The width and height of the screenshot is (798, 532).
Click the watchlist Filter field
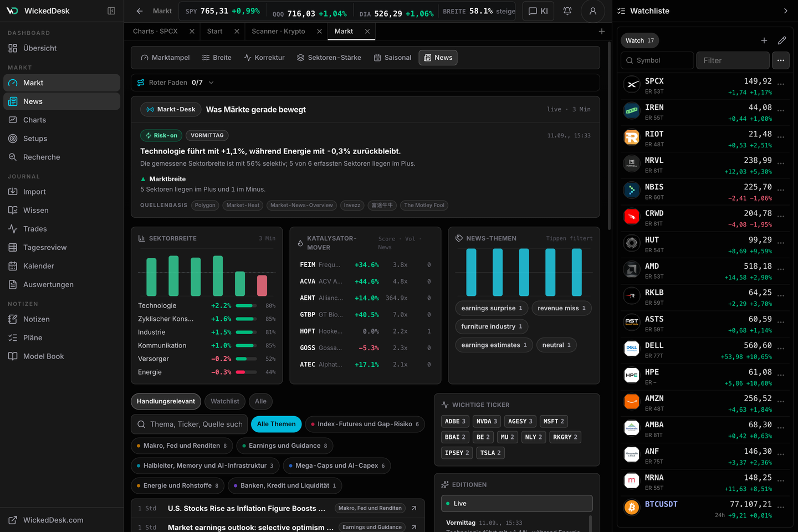pyautogui.click(x=733, y=60)
